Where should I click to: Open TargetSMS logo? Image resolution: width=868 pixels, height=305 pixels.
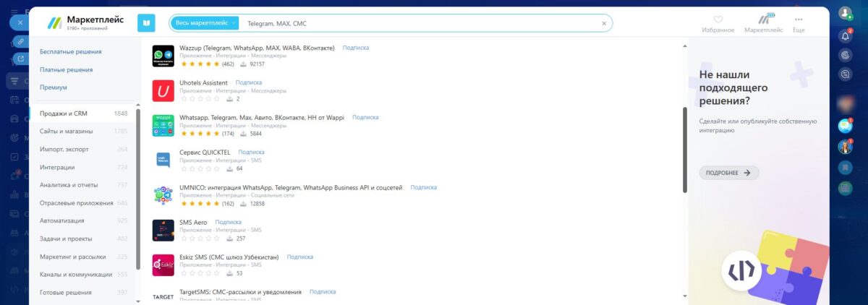pos(163,296)
